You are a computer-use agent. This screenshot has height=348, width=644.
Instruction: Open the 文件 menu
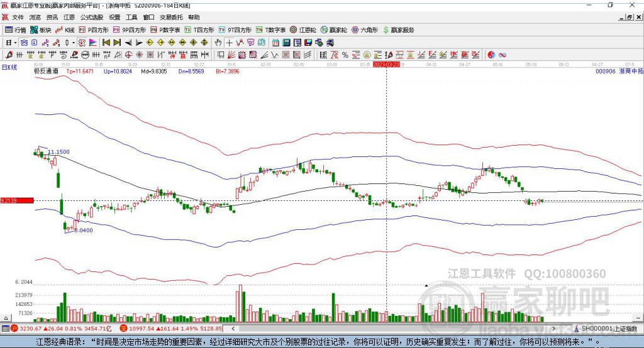point(18,17)
